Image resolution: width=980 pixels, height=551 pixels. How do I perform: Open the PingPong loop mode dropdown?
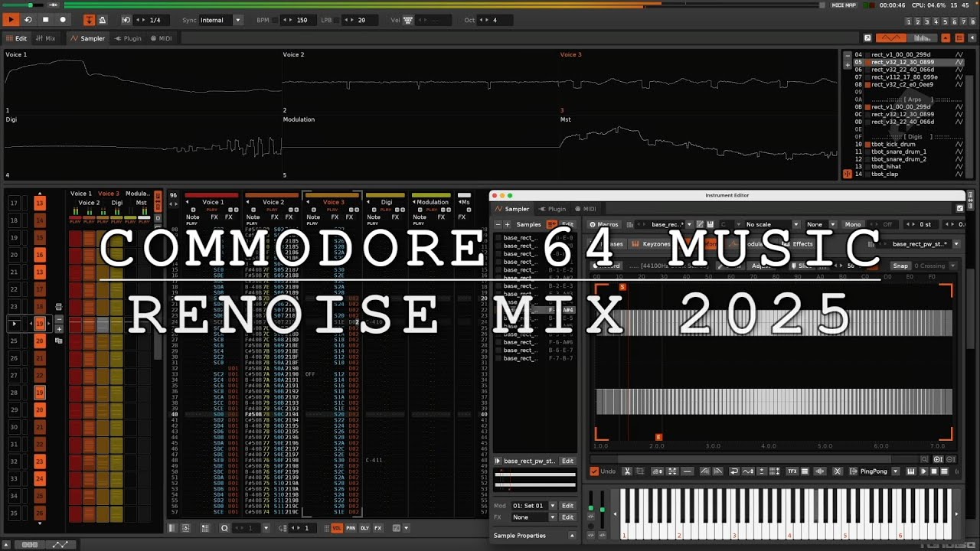876,471
